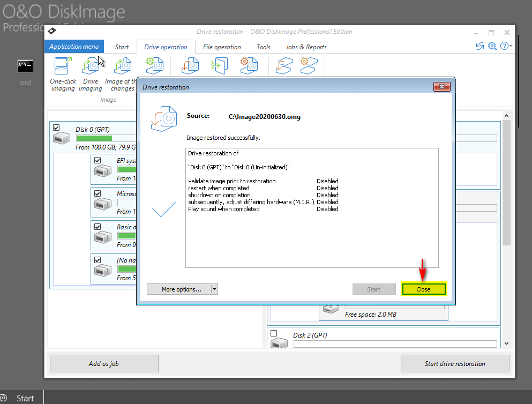The image size is (532, 404).
Task: Click the Microsoft partition drive icon
Action: coord(102,204)
